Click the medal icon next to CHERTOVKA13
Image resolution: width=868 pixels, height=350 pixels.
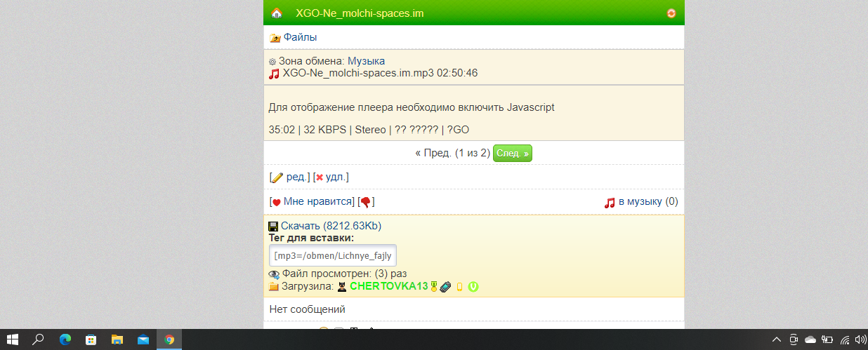(x=434, y=286)
